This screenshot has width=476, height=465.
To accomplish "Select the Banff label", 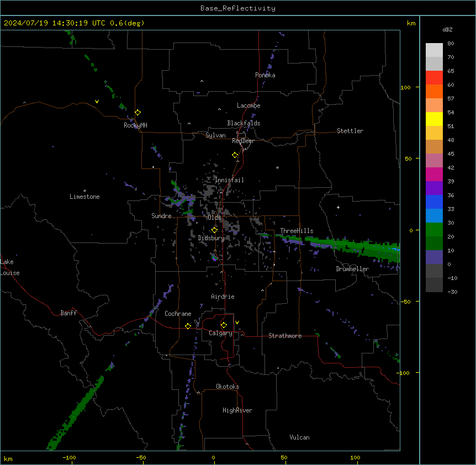I will (68, 313).
